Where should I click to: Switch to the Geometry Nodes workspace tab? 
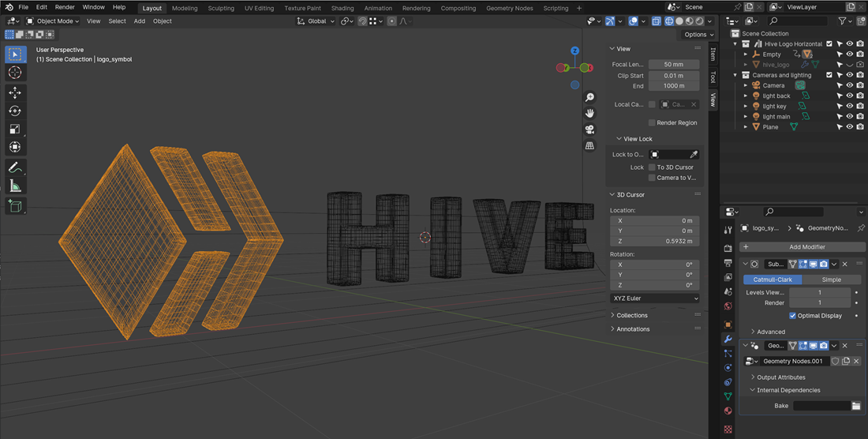pyautogui.click(x=509, y=9)
